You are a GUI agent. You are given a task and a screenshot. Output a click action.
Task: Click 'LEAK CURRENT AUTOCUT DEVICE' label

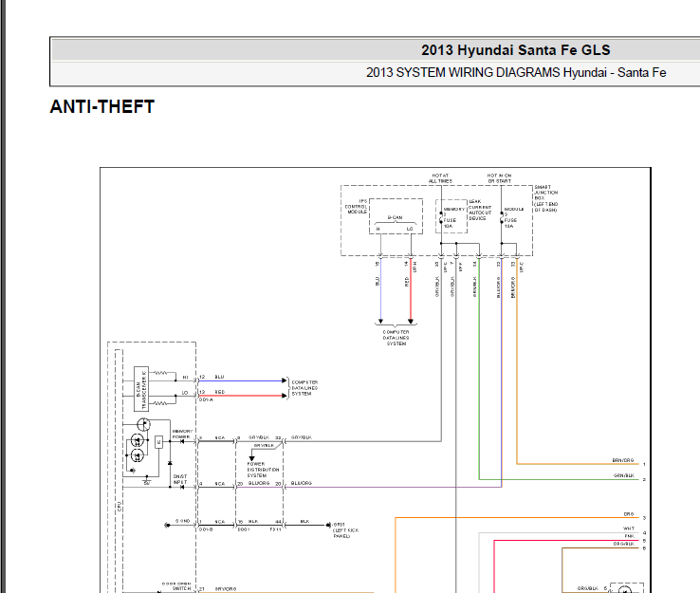[x=480, y=210]
